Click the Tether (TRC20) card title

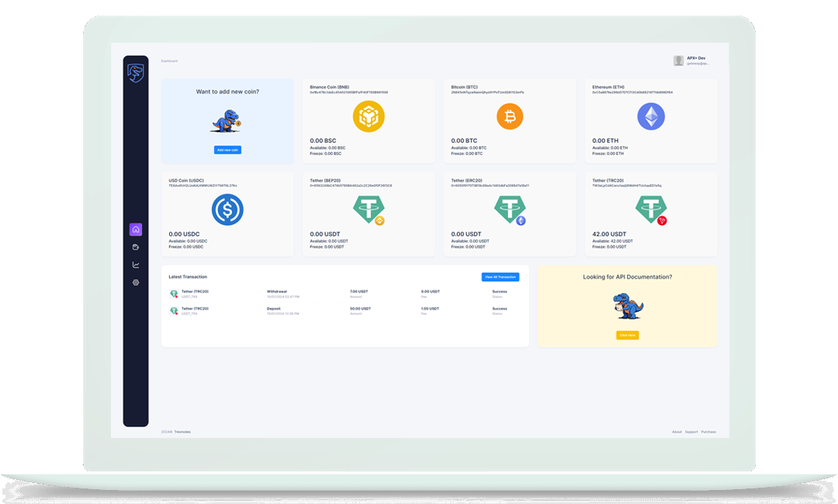(x=608, y=181)
